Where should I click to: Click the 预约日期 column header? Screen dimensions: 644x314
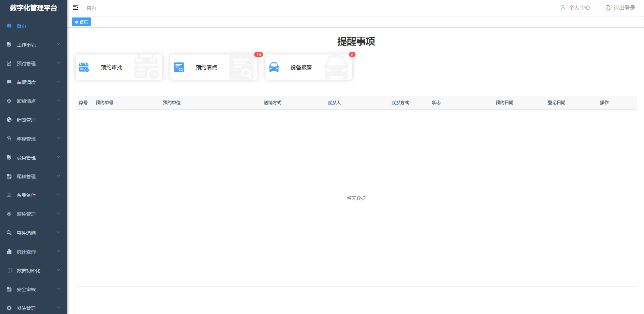point(505,103)
